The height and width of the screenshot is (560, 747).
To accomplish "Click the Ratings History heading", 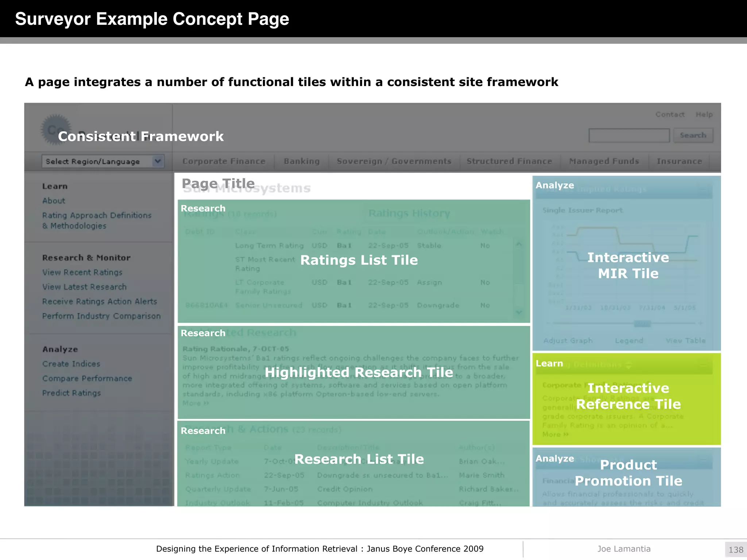I will point(409,213).
